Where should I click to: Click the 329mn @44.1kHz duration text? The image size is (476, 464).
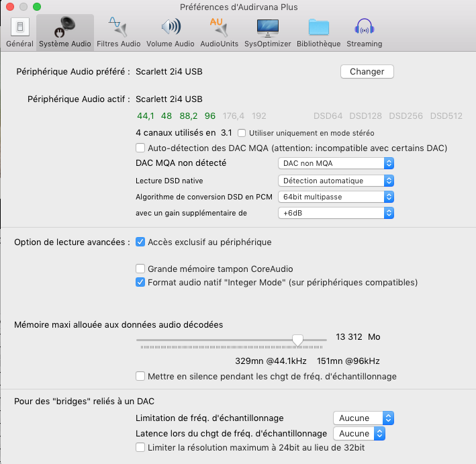(x=271, y=361)
